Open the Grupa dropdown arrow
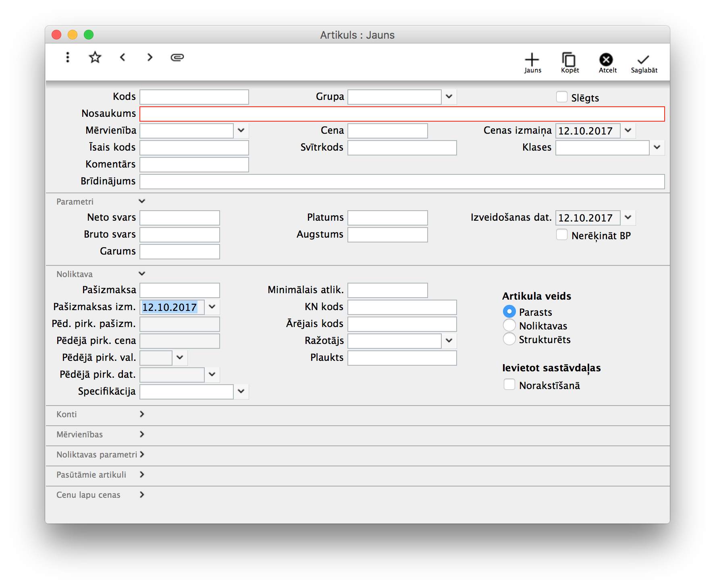Viewport: 715px width, 588px height. pyautogui.click(x=449, y=97)
